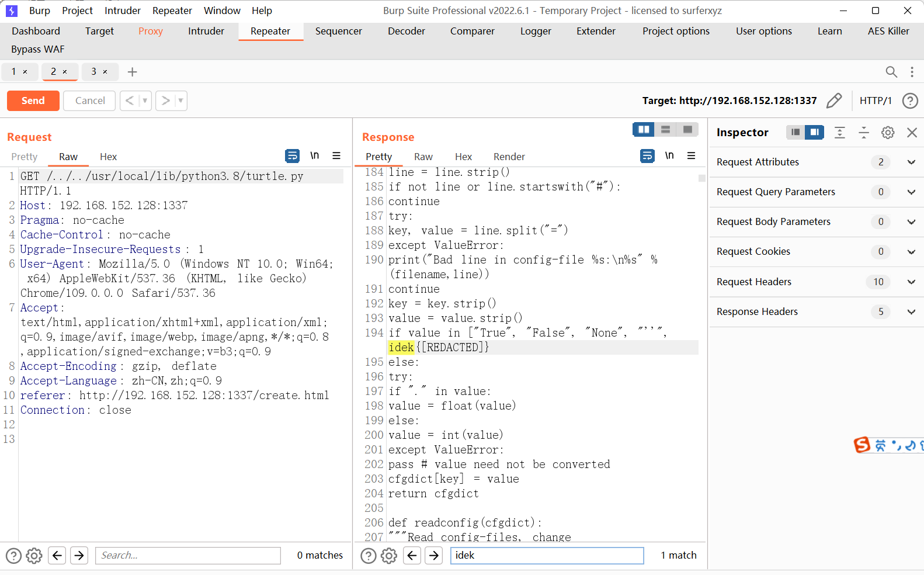Select top-bottom layout view

tap(665, 129)
